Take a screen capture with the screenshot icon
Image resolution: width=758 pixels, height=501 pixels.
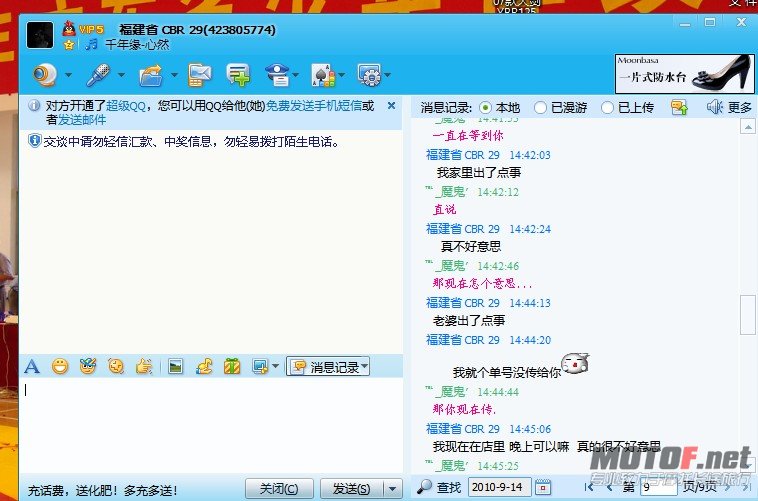click(x=260, y=367)
